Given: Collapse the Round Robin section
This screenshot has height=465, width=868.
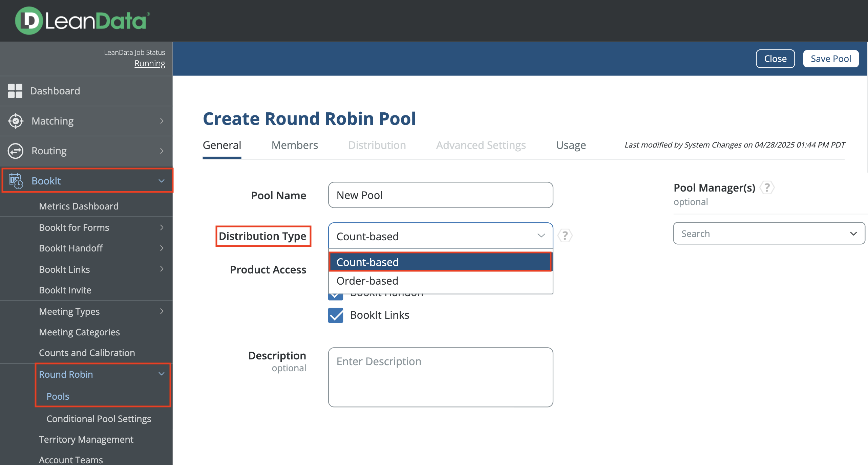Looking at the screenshot, I should tap(162, 374).
